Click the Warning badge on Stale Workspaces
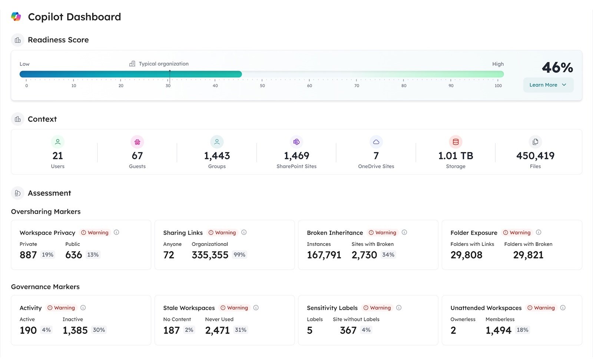Image resolution: width=593 pixels, height=364 pixels. 234,308
